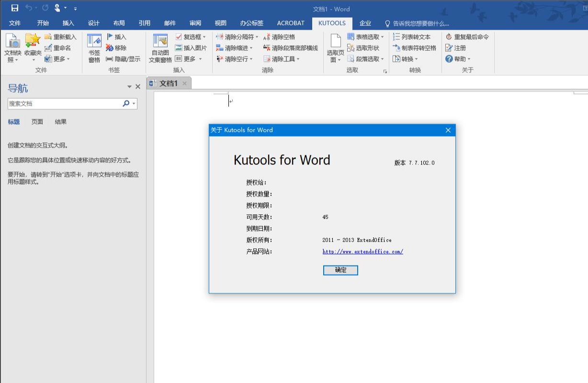Expand the 帮助 help dropdown
588x383 pixels.
469,59
